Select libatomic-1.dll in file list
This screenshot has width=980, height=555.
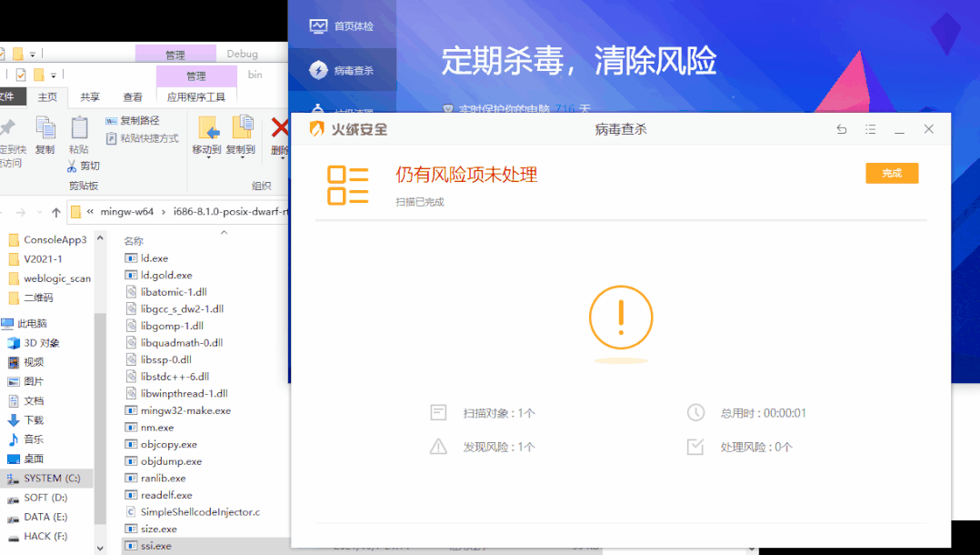(x=166, y=291)
